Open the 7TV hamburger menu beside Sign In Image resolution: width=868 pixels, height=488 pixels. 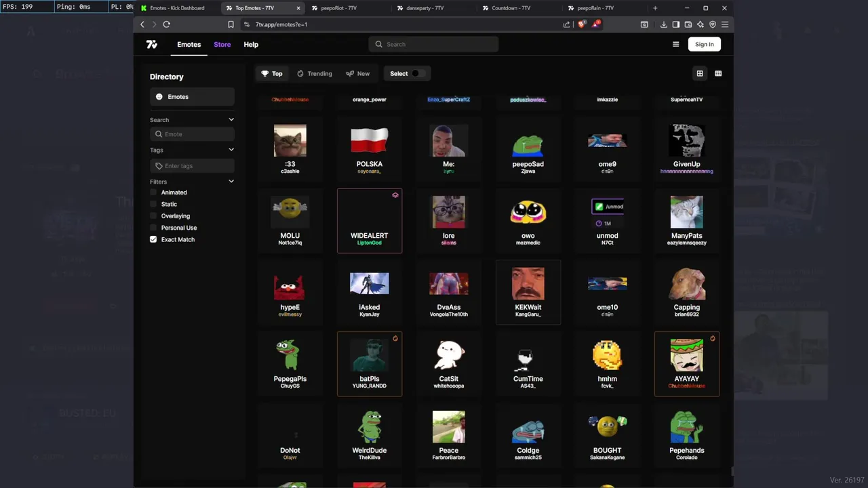click(675, 44)
